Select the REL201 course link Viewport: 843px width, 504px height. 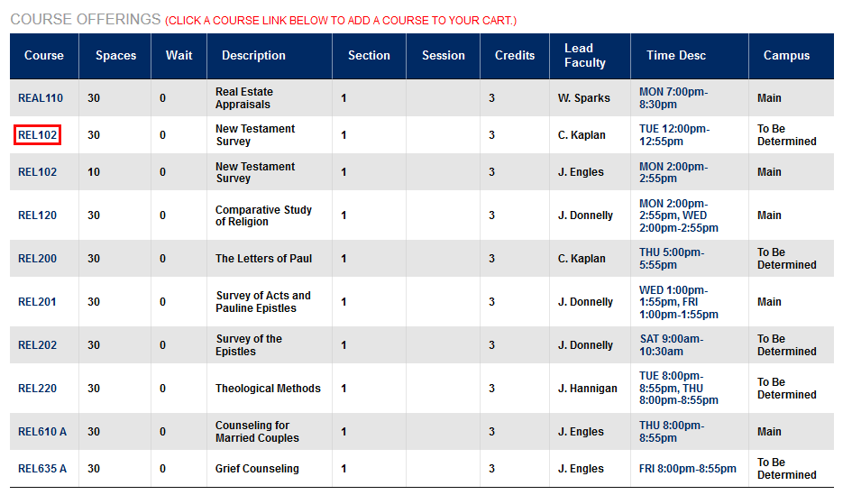pyautogui.click(x=37, y=302)
